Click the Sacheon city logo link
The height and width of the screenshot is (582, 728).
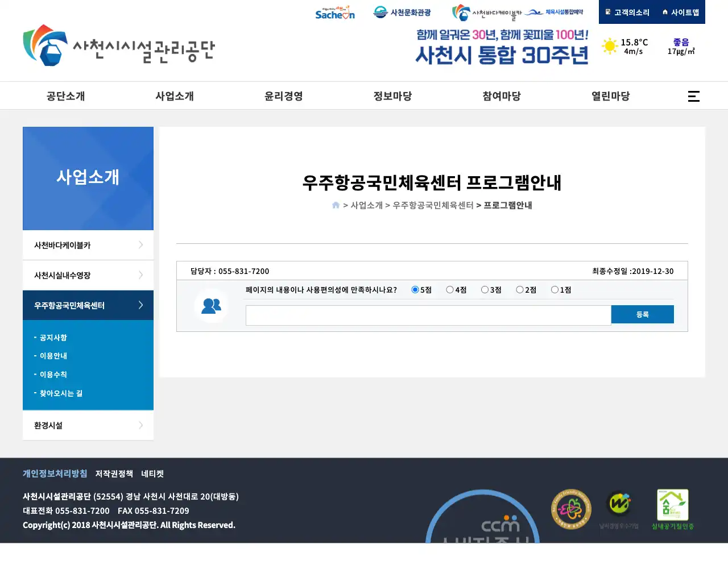(x=335, y=13)
